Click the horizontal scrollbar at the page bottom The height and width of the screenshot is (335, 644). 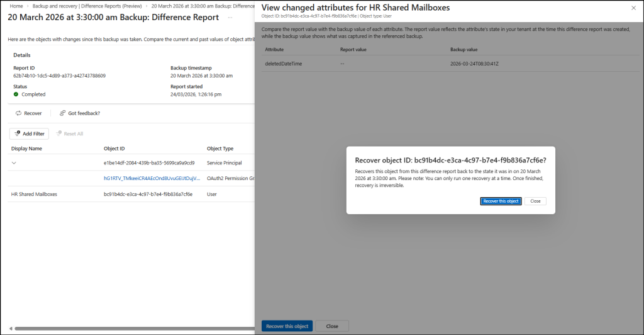coord(132,329)
